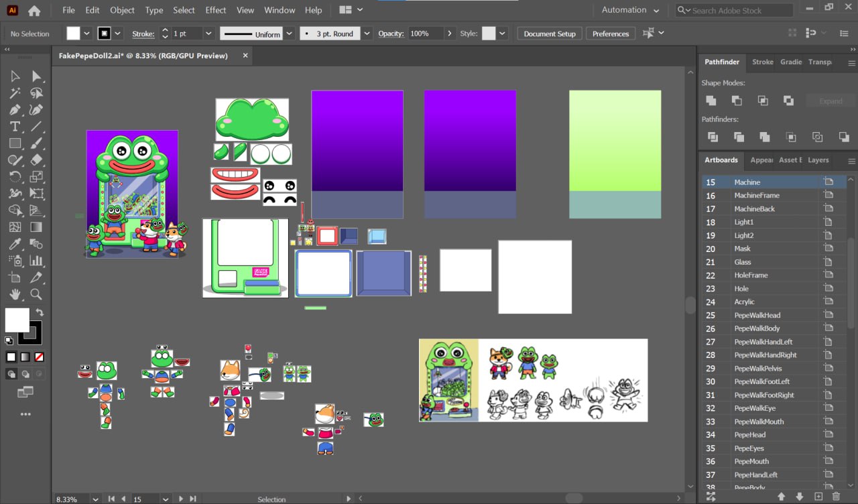Click the Document Setup button

550,34
